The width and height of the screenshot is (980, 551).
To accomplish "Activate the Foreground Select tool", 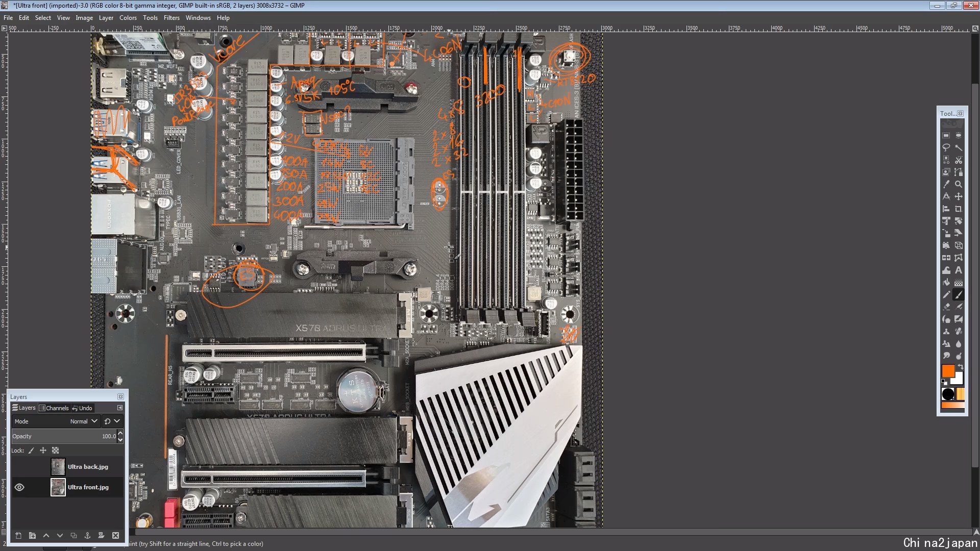I will point(946,172).
